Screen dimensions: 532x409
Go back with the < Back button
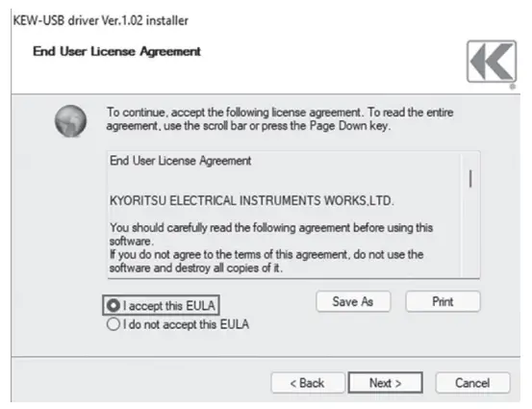pyautogui.click(x=308, y=383)
